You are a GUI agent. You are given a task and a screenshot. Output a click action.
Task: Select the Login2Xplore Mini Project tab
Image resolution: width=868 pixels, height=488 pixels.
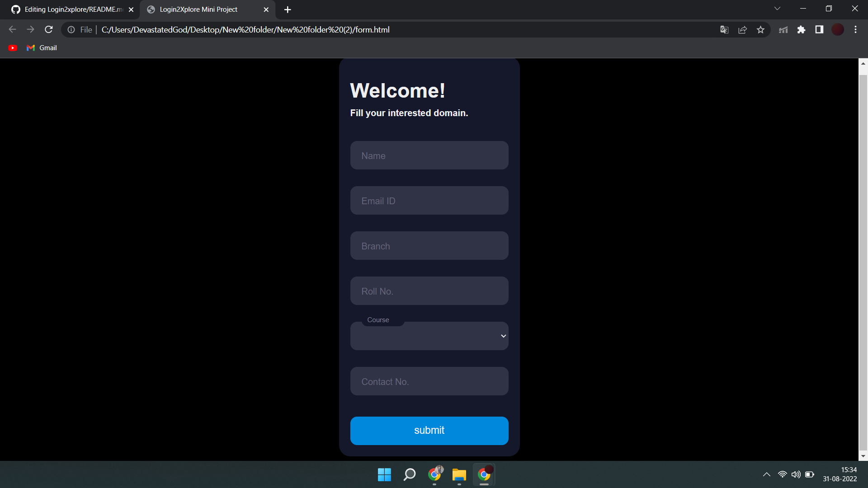click(199, 9)
